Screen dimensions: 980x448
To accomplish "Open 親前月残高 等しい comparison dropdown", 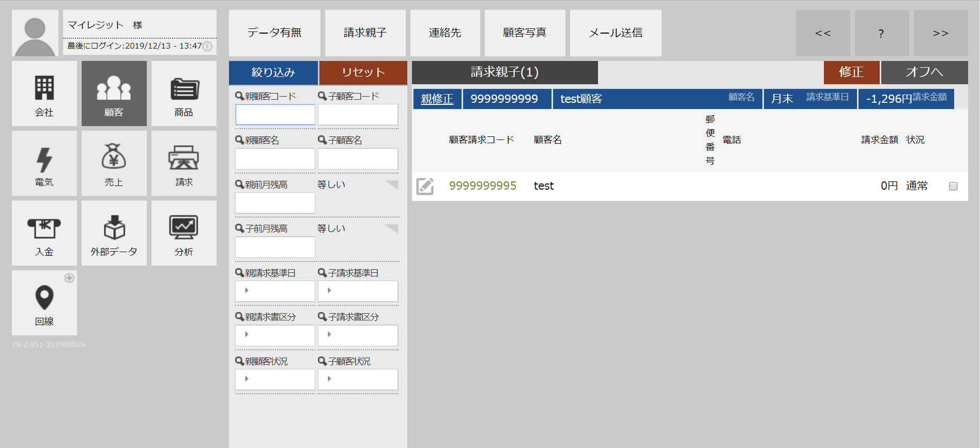I will click(x=358, y=184).
